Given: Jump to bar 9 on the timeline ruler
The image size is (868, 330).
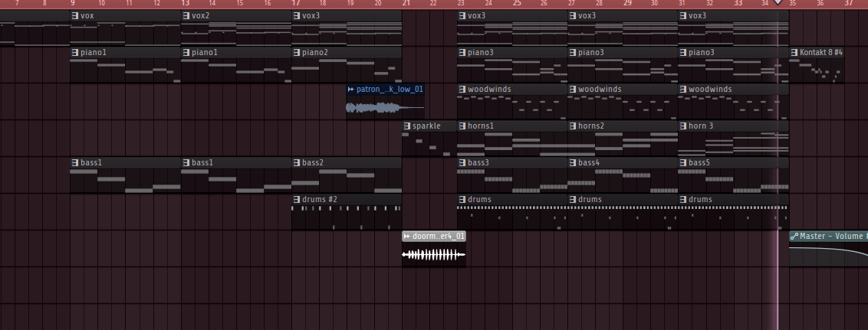Looking at the screenshot, I should coord(73,3).
